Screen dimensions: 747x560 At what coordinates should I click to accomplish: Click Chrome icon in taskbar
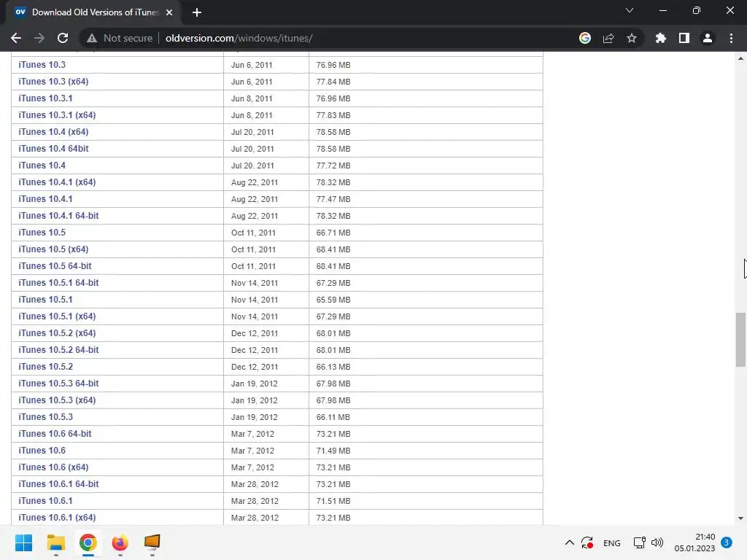[x=88, y=542]
